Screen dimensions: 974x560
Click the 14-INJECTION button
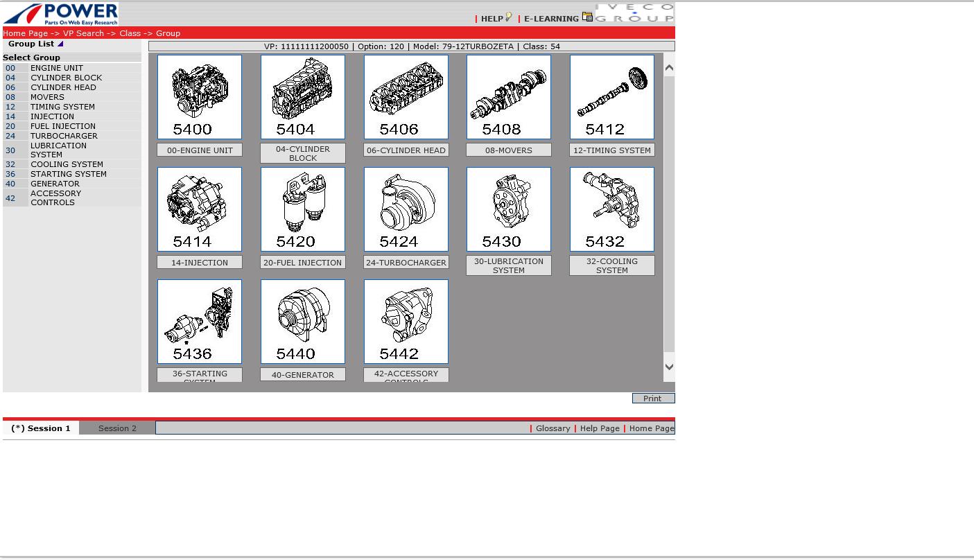point(200,262)
